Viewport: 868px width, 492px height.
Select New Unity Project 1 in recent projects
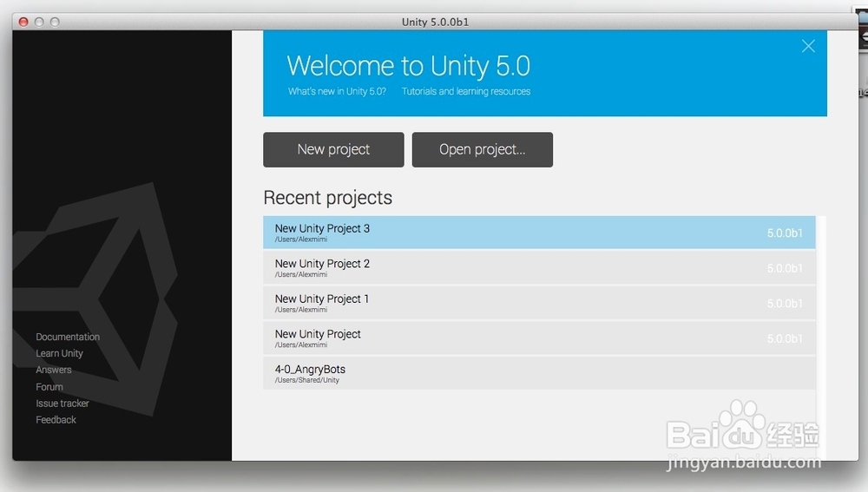point(539,303)
